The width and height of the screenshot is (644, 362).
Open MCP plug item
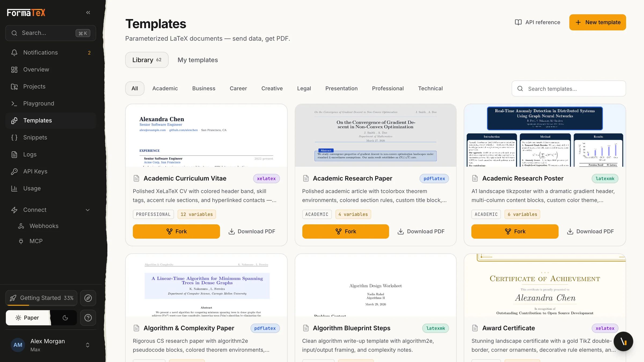pyautogui.click(x=54, y=241)
